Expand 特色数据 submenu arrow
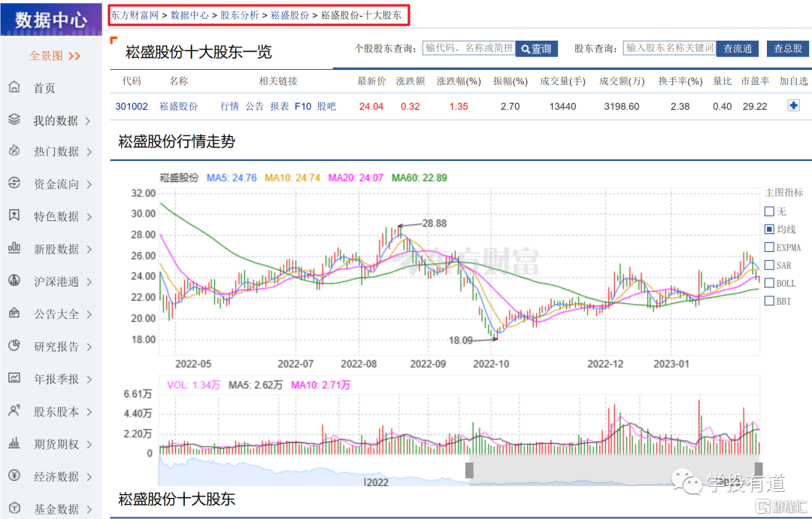The height and width of the screenshot is (519, 812). 89,217
